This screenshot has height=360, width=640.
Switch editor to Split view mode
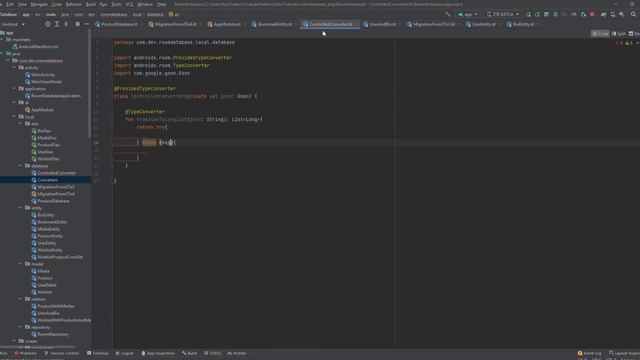pos(619,34)
